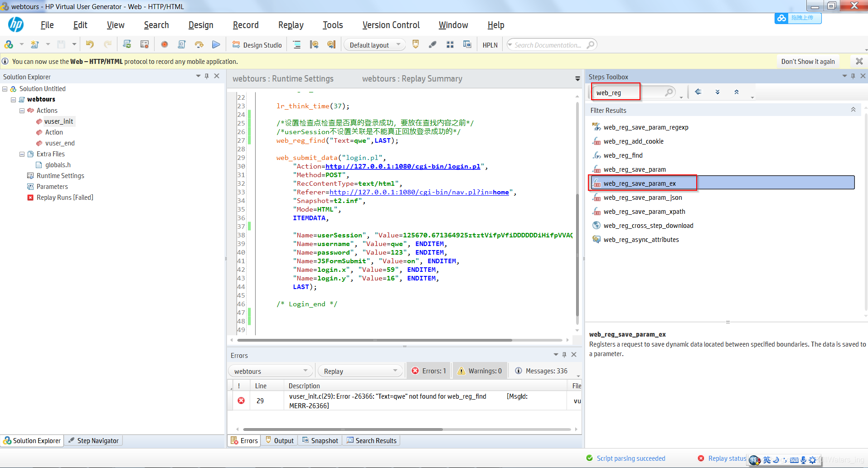Collapse the Filter Results section
The width and height of the screenshot is (868, 468).
tap(853, 110)
